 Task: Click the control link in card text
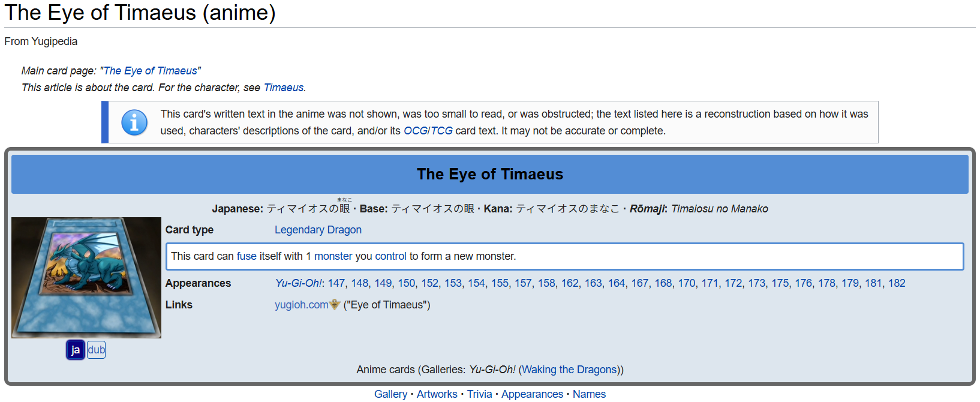pyautogui.click(x=391, y=256)
